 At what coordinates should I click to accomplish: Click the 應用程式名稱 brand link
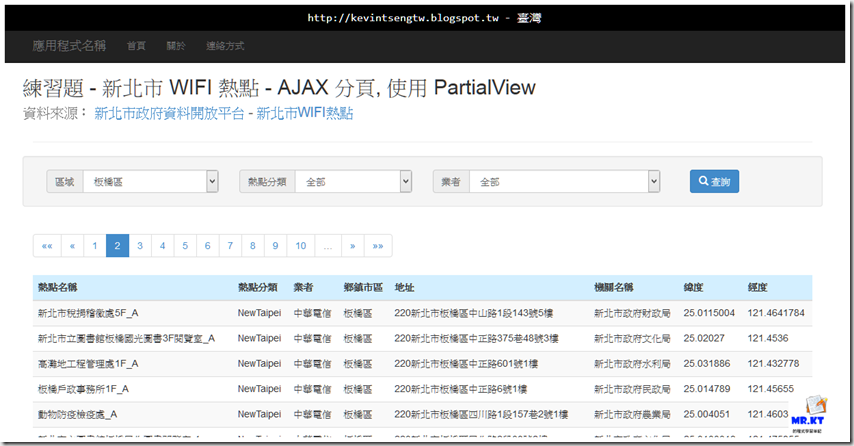pos(69,46)
